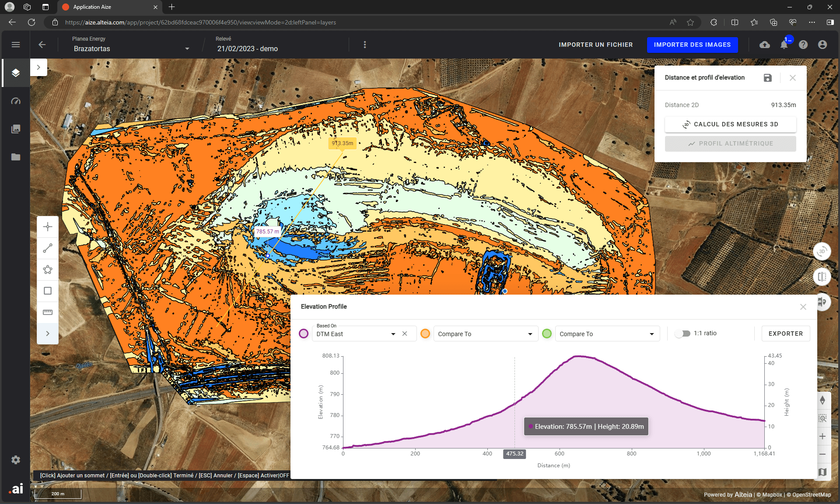This screenshot has height=504, width=840.
Task: Open the Layers panel in sidebar
Action: tap(16, 73)
